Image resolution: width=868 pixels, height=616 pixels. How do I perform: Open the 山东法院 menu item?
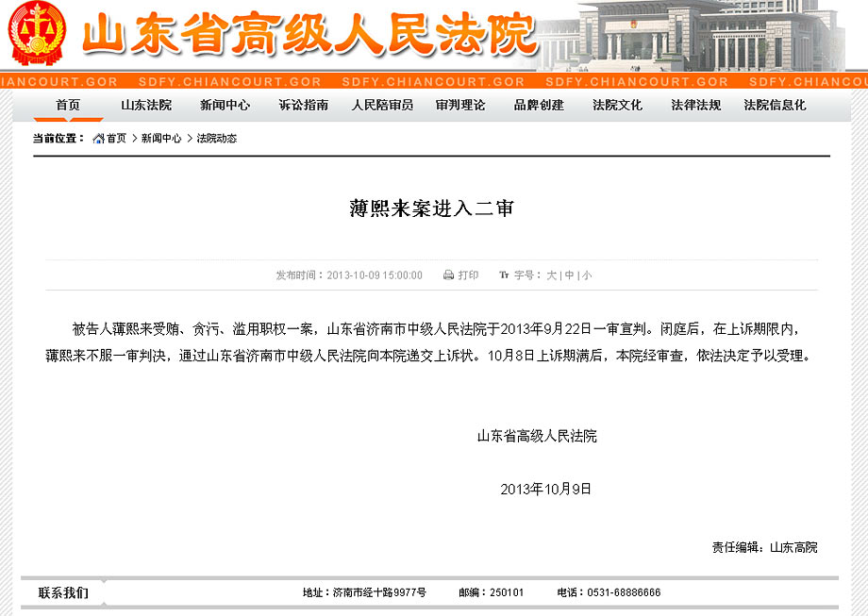coord(146,105)
